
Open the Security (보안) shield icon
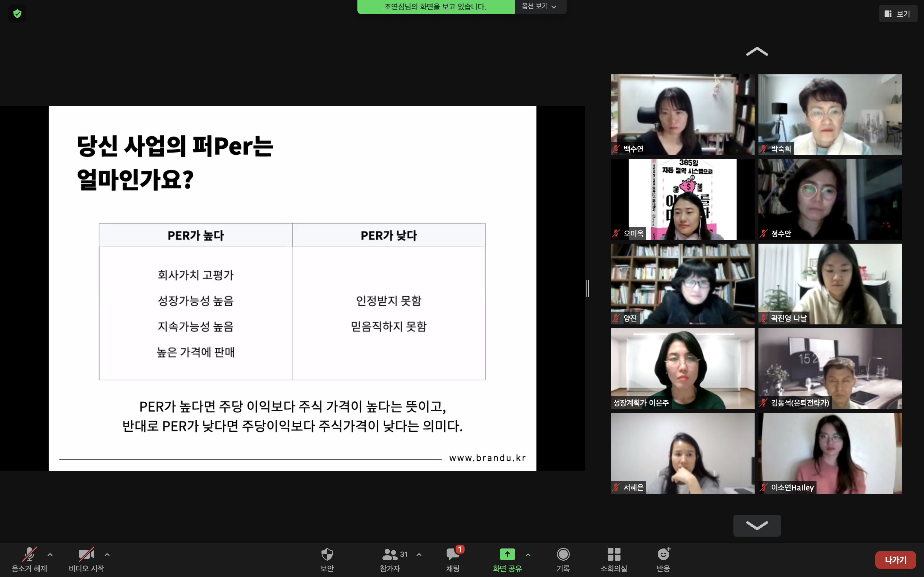327,555
